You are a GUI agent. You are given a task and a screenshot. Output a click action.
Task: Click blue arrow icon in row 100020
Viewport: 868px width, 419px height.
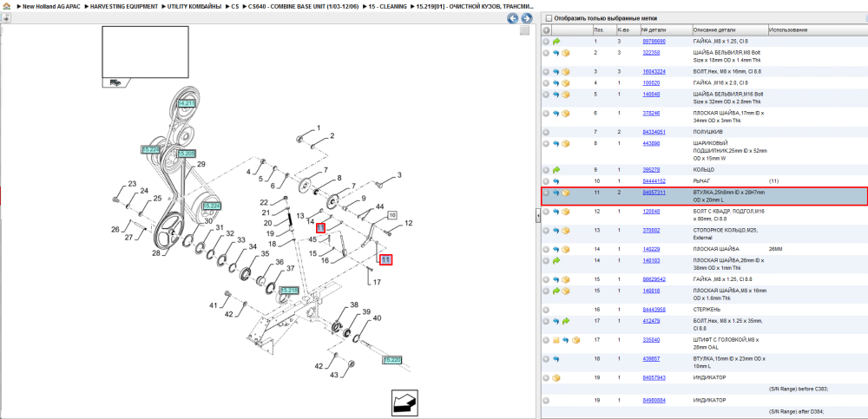[x=556, y=83]
